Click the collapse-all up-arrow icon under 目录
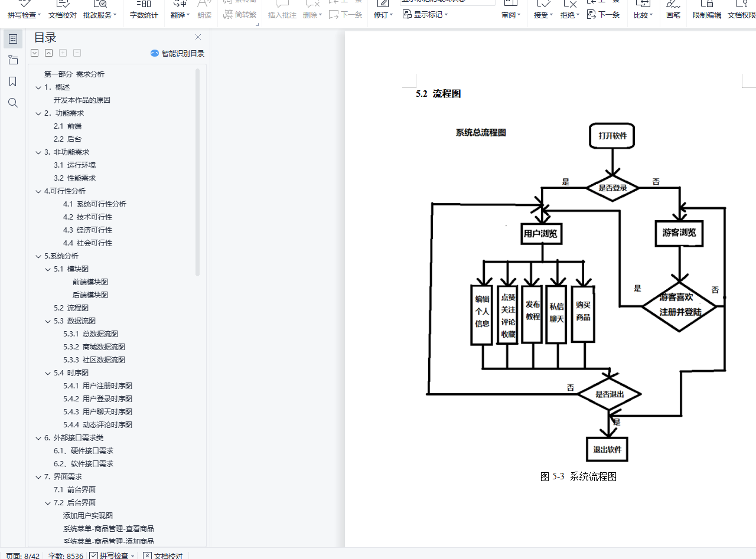 coord(49,53)
